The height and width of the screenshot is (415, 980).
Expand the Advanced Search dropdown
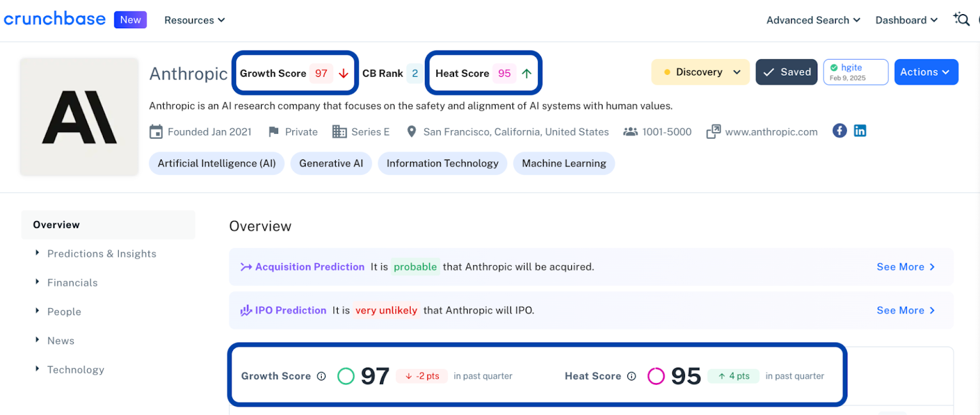tap(814, 20)
